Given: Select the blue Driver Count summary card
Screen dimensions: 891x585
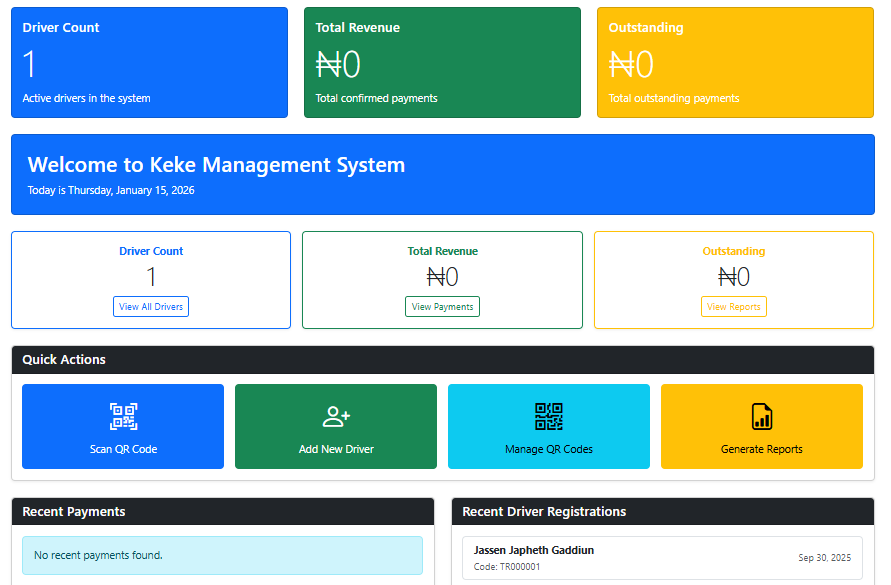Looking at the screenshot, I should [149, 62].
